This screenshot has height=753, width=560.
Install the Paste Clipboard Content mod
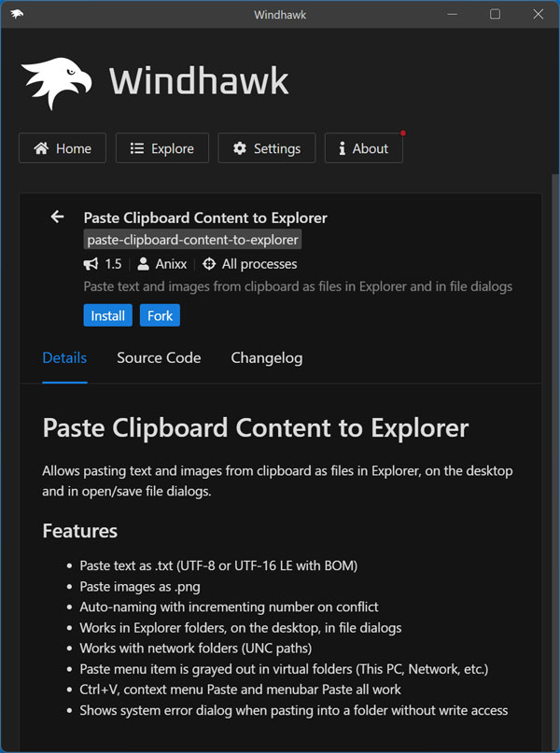(108, 315)
